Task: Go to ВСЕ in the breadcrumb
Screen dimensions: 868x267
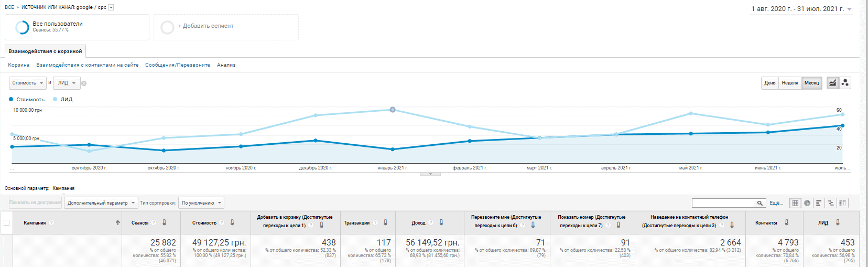Action: click(x=9, y=7)
